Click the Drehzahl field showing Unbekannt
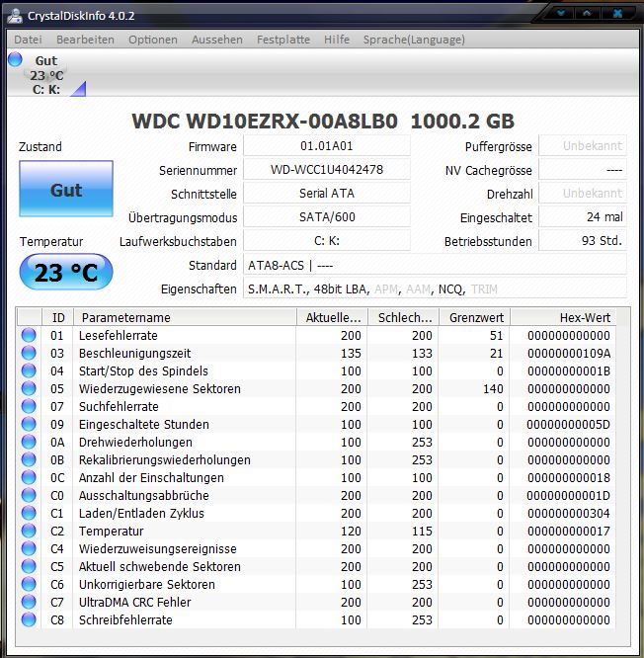The image size is (644, 658). pos(583,193)
